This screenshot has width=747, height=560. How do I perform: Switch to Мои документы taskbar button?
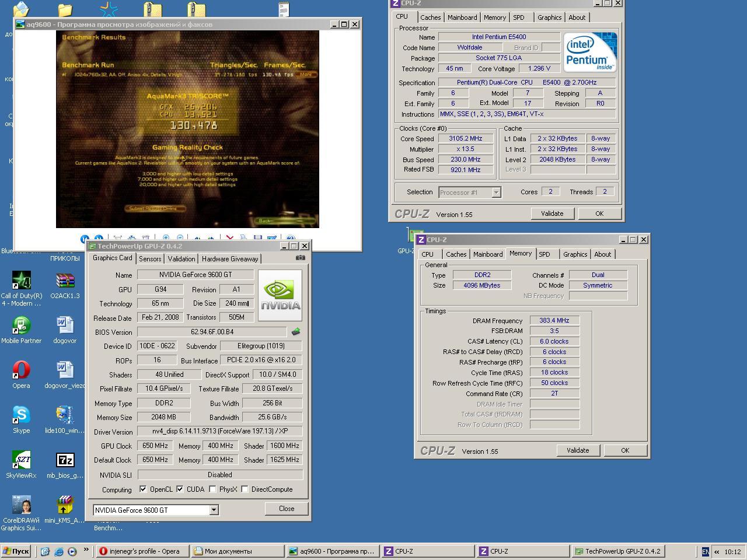(x=236, y=551)
